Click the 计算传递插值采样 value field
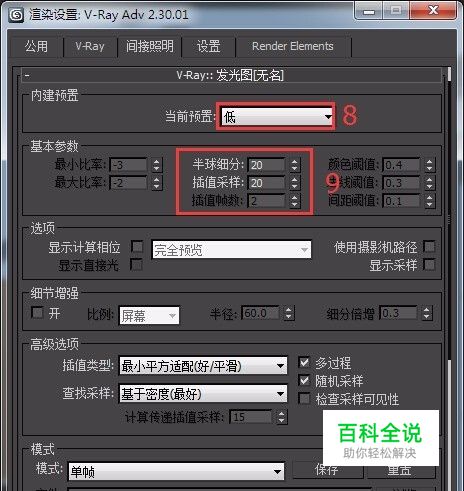This screenshot has width=464, height=491. (x=251, y=417)
